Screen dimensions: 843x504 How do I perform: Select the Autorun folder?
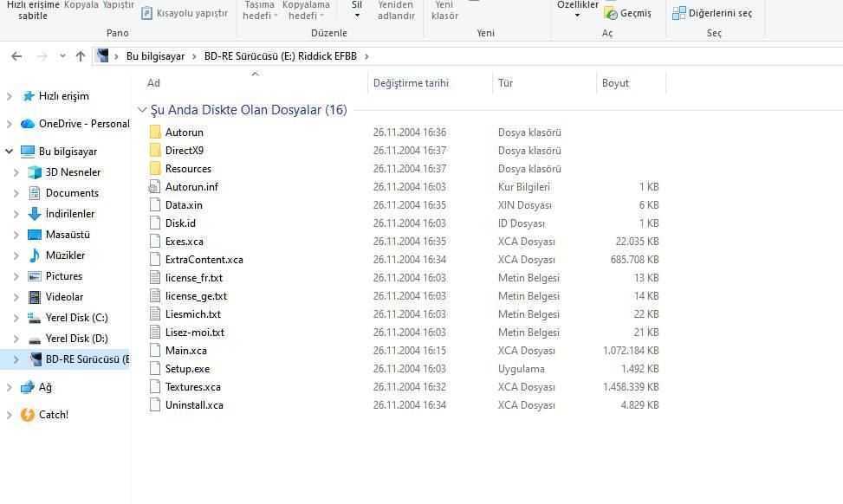[184, 132]
